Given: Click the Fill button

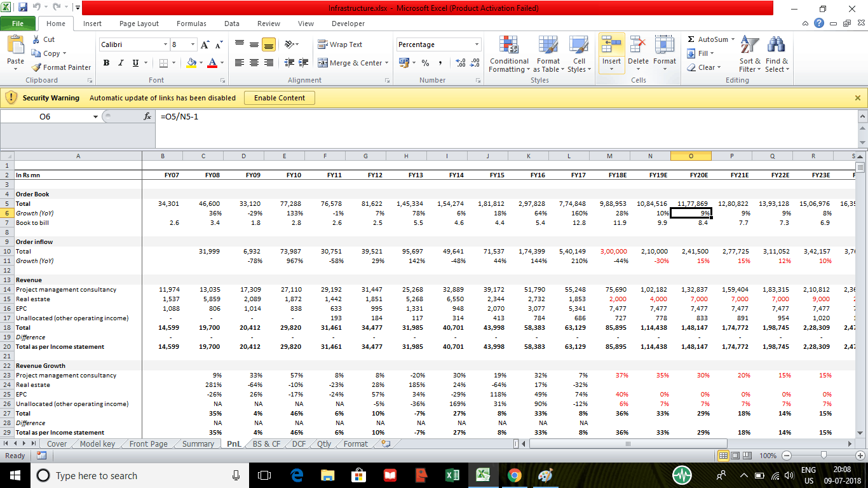Looking at the screenshot, I should tap(702, 53).
